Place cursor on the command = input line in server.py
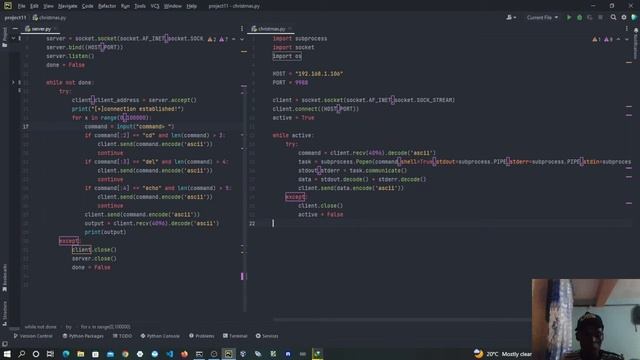Viewport: 640px width, 360px height. (x=129, y=127)
